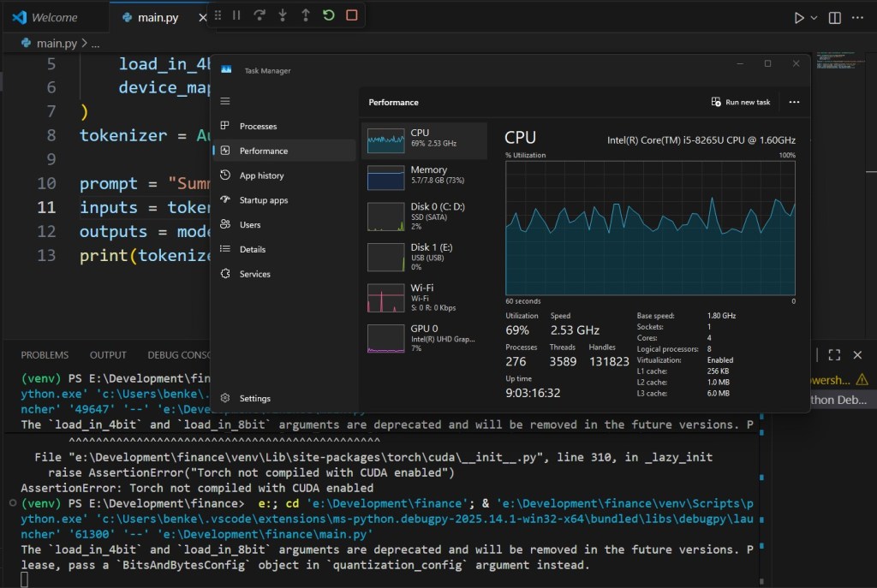The image size is (877, 588).
Task: Click the large CPU utilization graph
Action: (650, 228)
